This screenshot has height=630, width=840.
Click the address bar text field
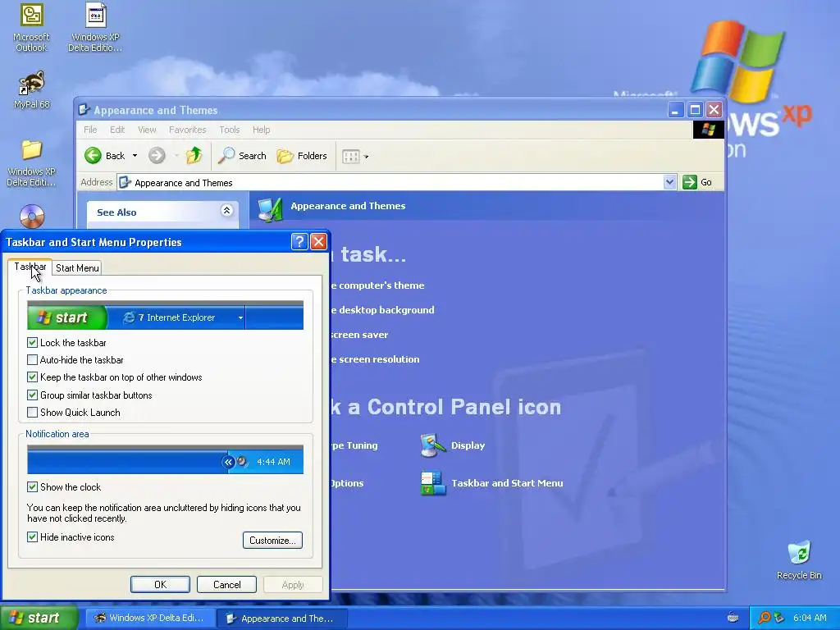click(396, 183)
